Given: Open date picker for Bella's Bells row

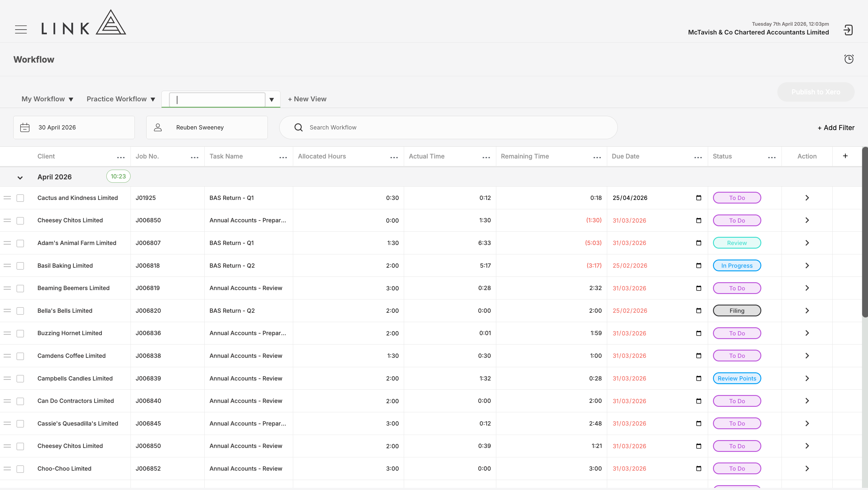Looking at the screenshot, I should pos(698,311).
